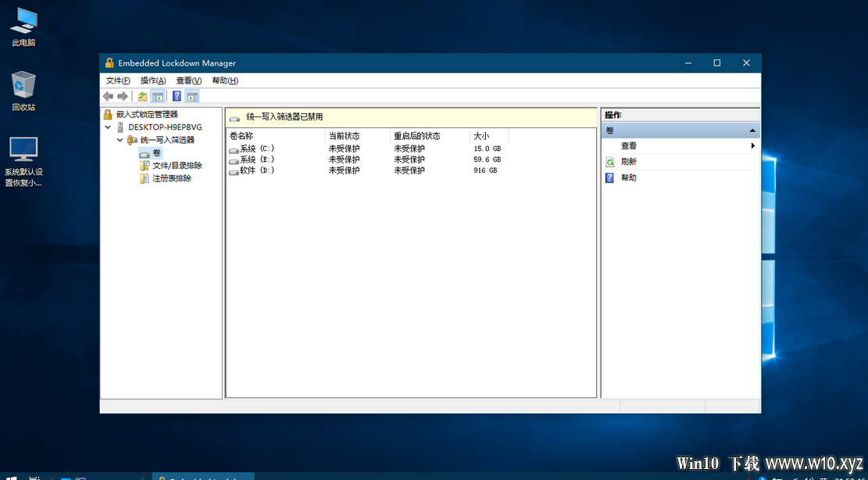Image resolution: width=868 pixels, height=480 pixels.
Task: Select the 系统默认设置恢复小... desktop icon
Action: coord(23,162)
